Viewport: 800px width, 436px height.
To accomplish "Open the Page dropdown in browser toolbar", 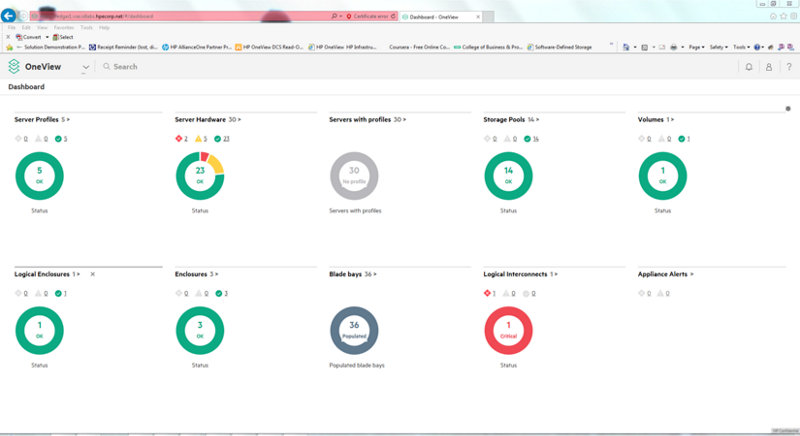I will [697, 46].
